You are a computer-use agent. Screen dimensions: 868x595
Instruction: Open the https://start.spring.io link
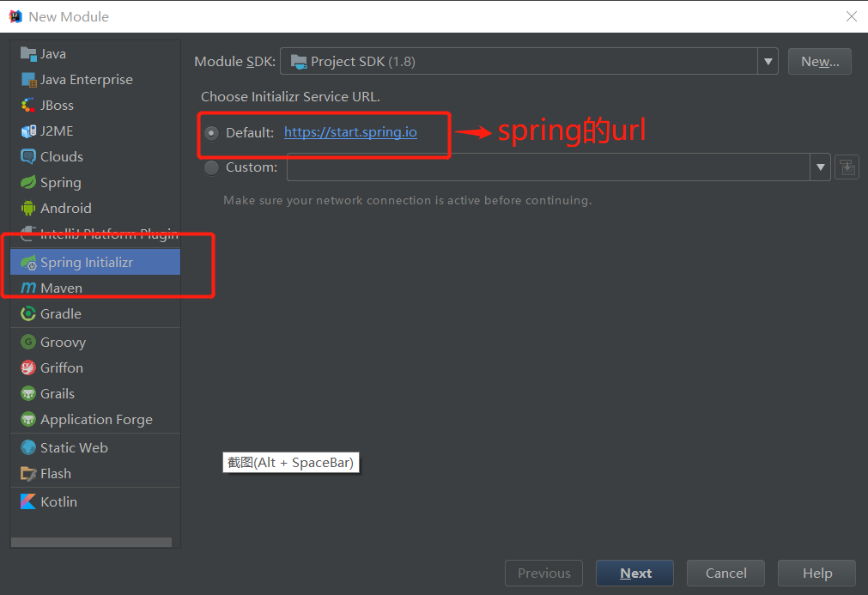pos(350,132)
